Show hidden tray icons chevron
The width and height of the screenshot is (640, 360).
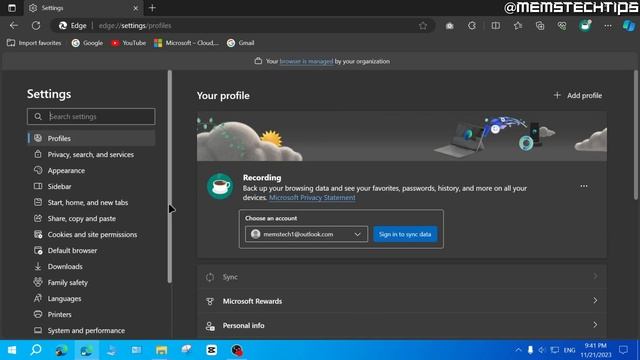pos(518,350)
